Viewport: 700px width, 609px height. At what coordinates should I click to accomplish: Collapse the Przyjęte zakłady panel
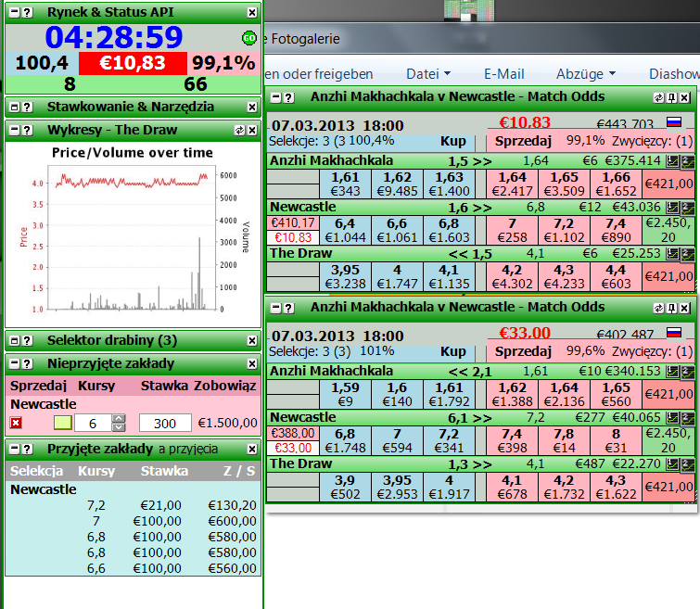(x=14, y=450)
